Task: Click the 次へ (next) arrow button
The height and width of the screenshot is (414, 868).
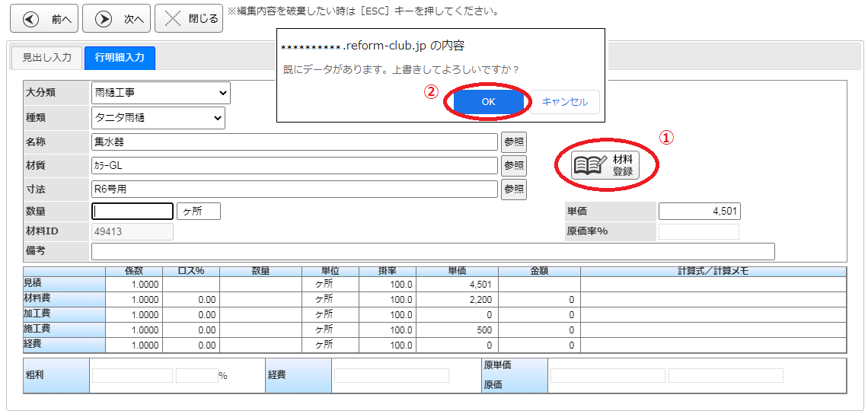Action: tap(116, 19)
